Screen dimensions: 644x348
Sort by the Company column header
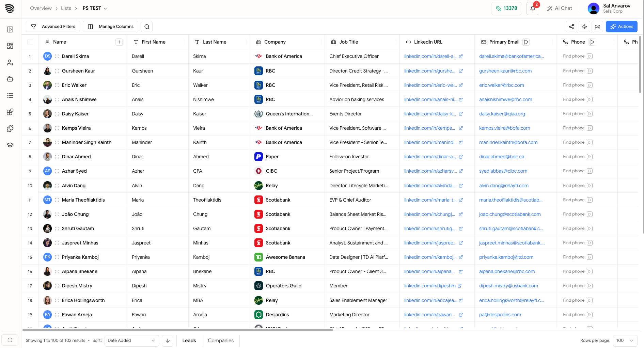click(275, 42)
